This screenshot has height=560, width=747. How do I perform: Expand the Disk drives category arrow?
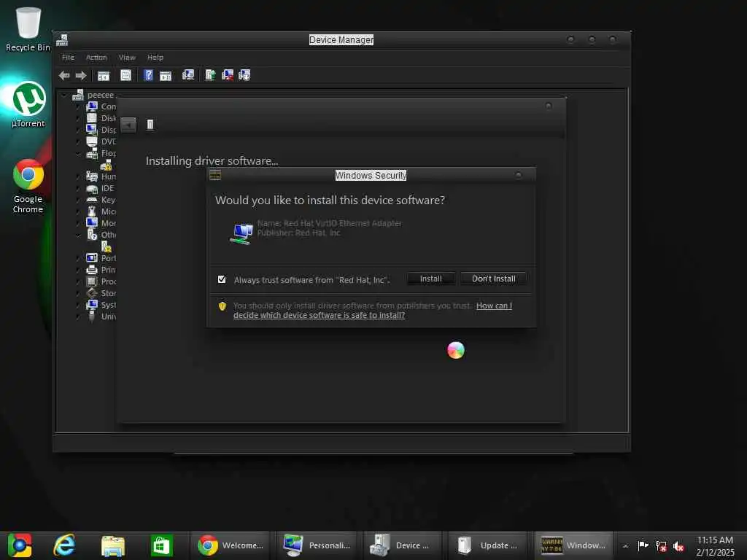pos(79,118)
